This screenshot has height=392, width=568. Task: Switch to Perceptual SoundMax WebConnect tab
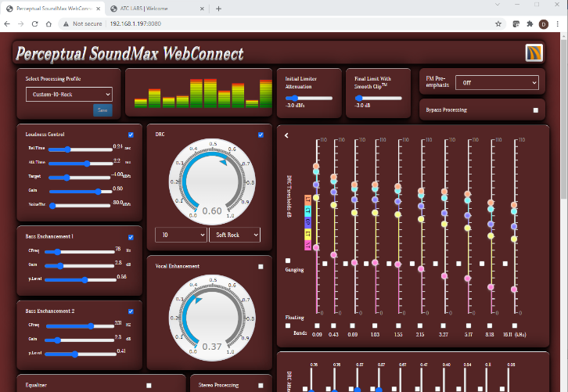pyautogui.click(x=53, y=9)
